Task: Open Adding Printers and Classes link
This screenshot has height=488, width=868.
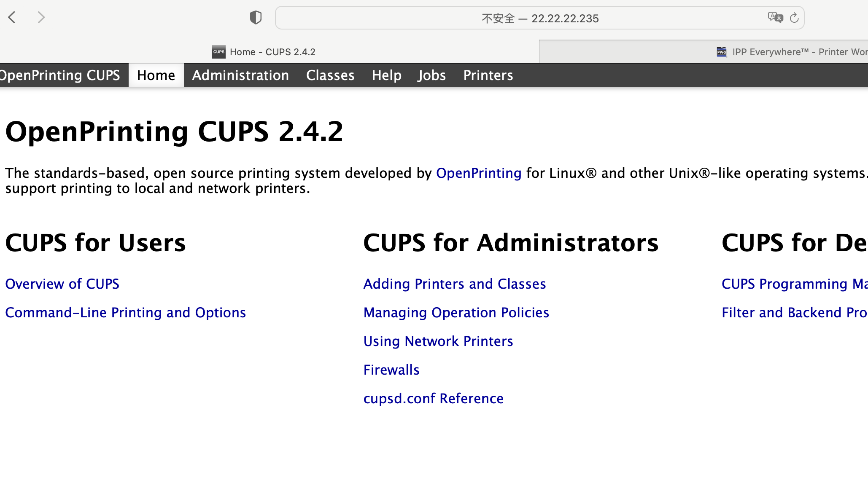Action: (455, 284)
